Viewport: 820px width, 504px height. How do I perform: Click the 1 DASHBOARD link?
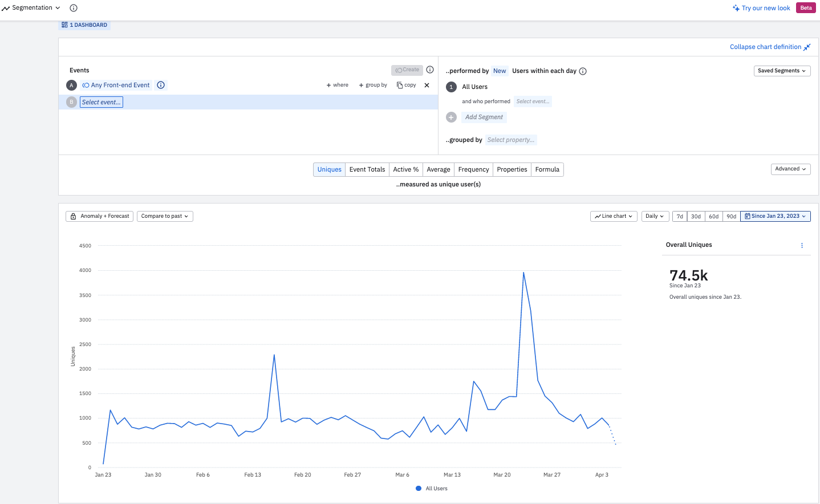pyautogui.click(x=84, y=25)
